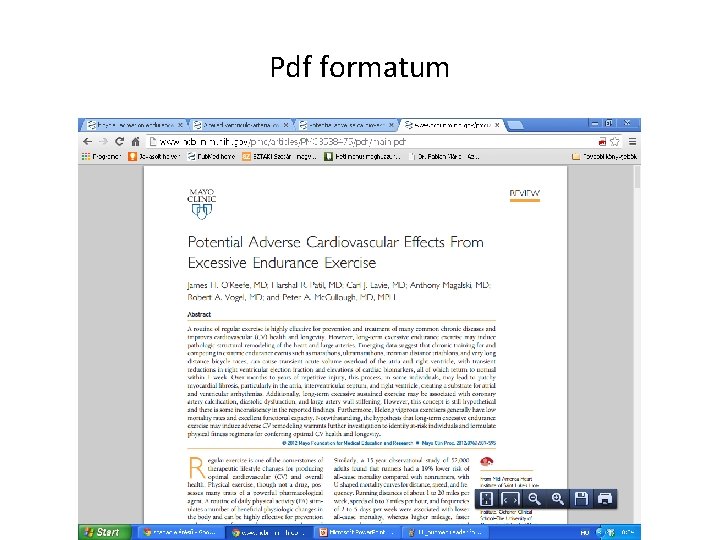Open the green-icon bookmark in bookmarks bar
This screenshot has height=540, width=720.
point(362,157)
